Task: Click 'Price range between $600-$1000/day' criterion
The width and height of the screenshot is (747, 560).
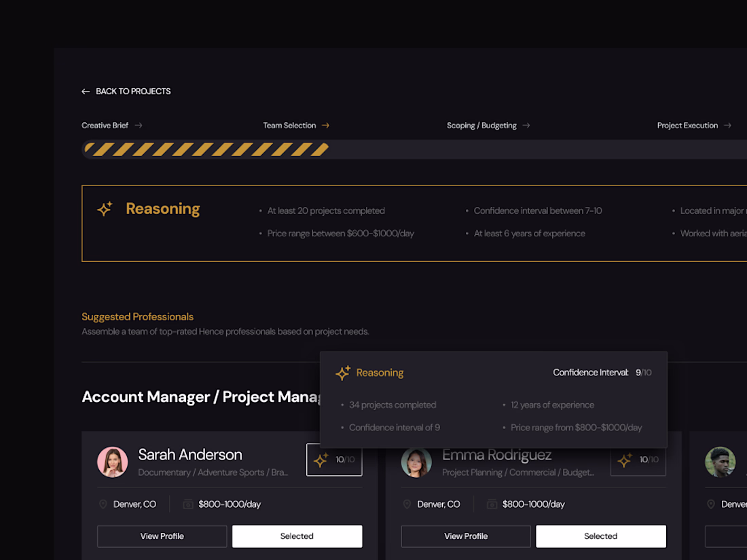Action: click(x=341, y=234)
